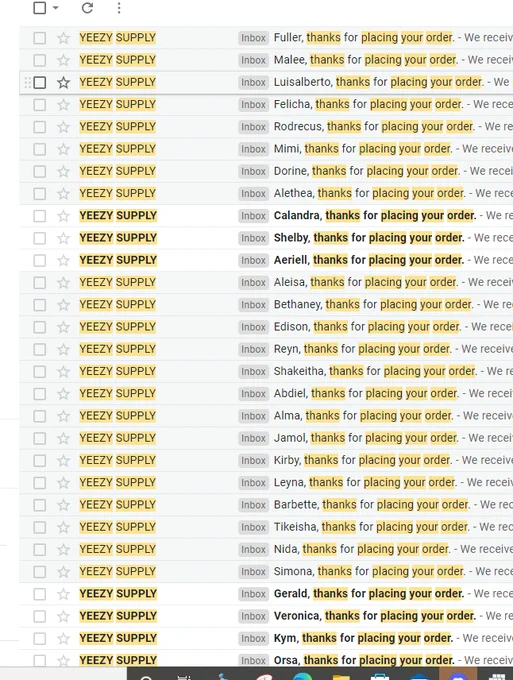513x680 pixels.
Task: Open the email 'Aeriell, thanks for placing your order.'
Action: click(369, 260)
